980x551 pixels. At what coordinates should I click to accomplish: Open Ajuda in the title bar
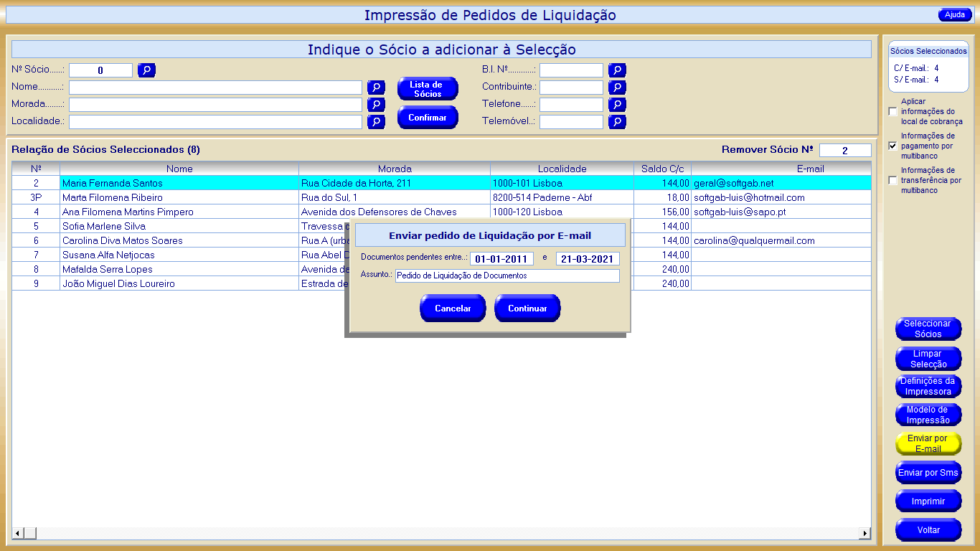(x=954, y=15)
